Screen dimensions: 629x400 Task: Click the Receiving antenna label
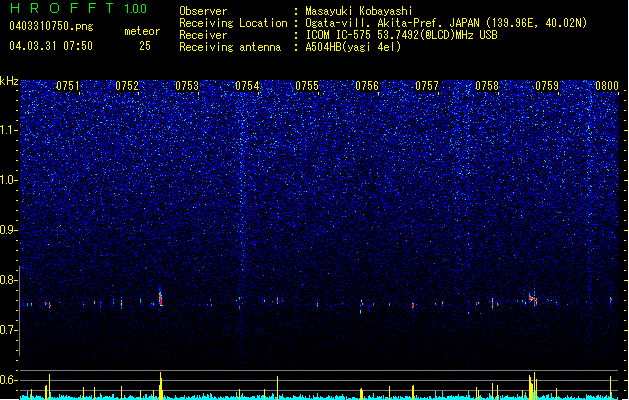230,47
